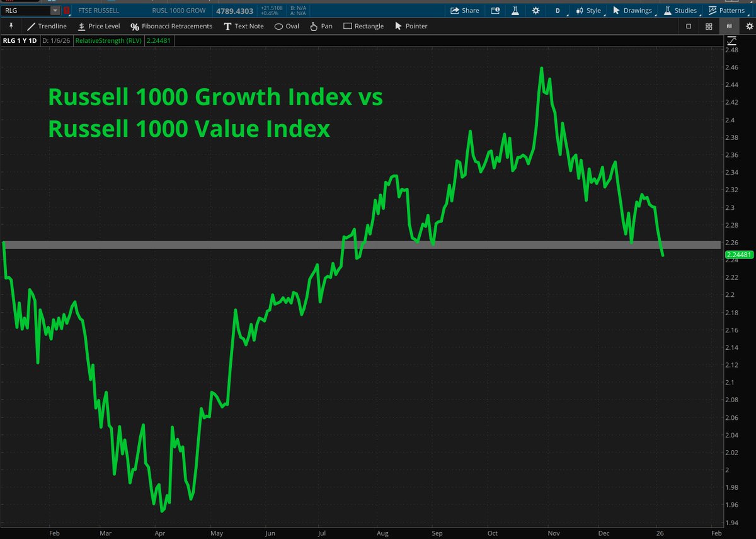The height and width of the screenshot is (539, 756).
Task: Click the last price 4789.4303
Action: click(234, 10)
